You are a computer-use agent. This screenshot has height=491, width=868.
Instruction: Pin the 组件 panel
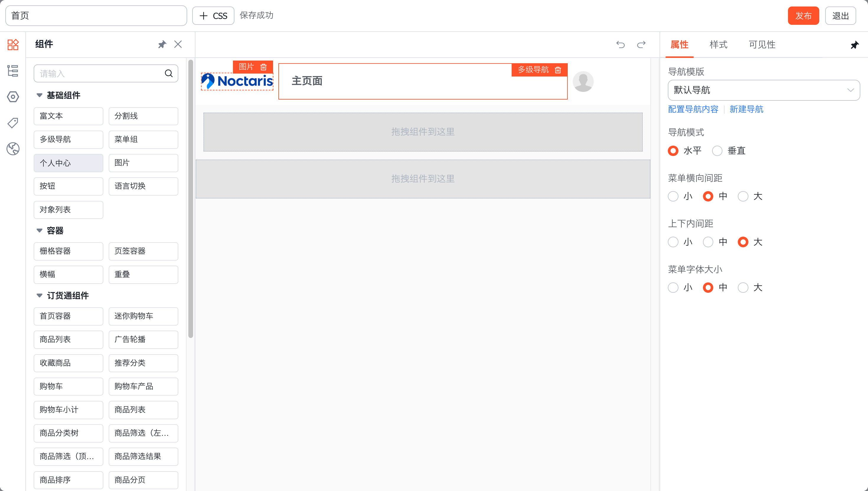coord(162,45)
